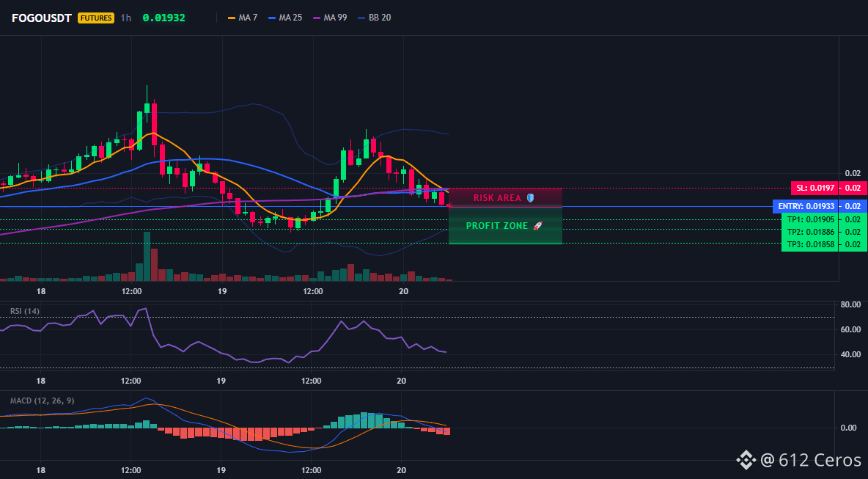Click the TP1: 0.01905 target label
Viewport: 868px width, 479px height.
coord(810,219)
